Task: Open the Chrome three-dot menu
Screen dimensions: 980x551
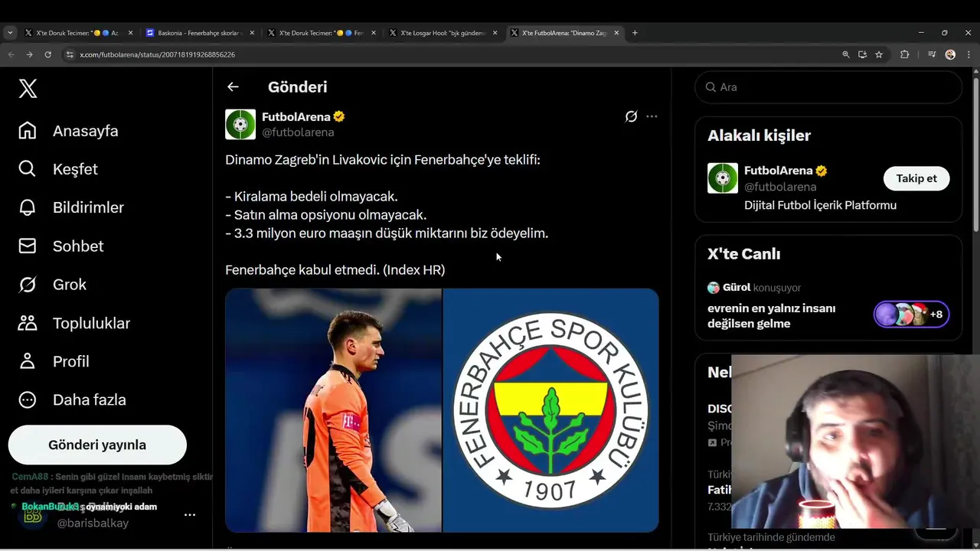Action: coord(969,54)
